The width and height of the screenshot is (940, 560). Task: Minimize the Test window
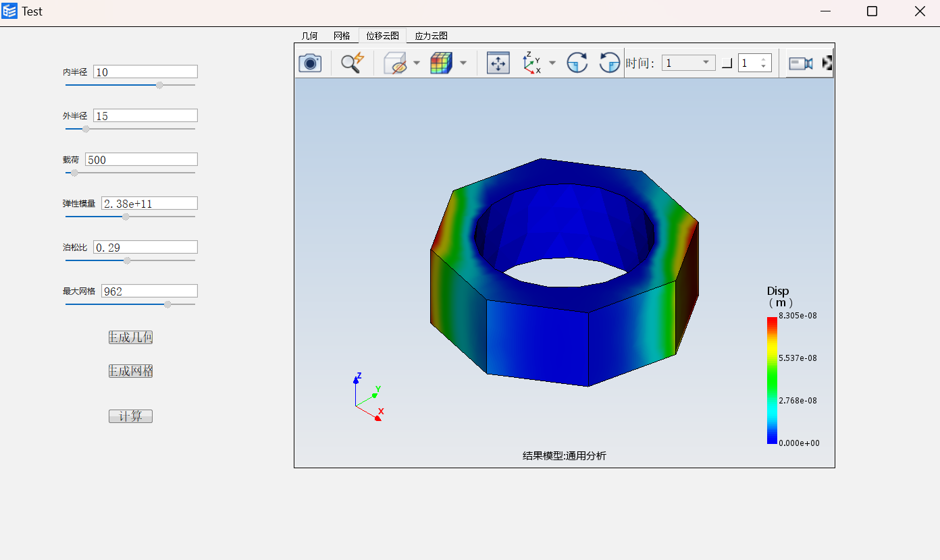[x=825, y=11]
